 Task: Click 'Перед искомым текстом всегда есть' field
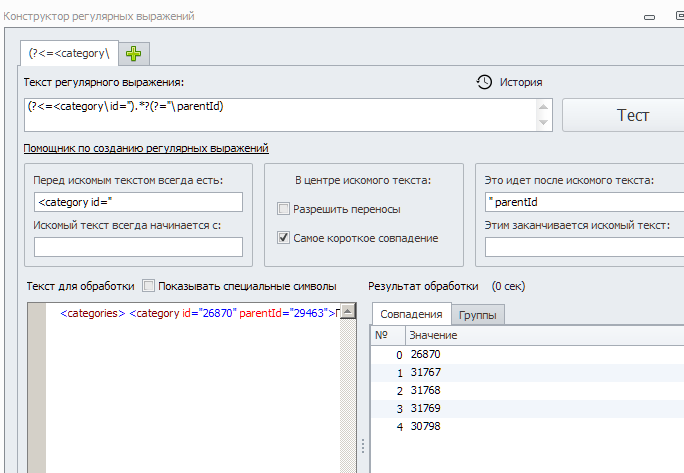138,202
